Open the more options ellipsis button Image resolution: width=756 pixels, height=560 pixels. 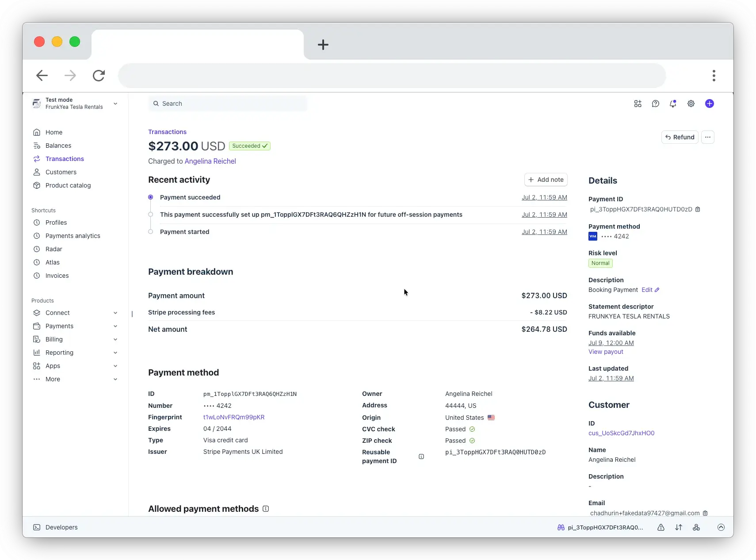(x=708, y=137)
